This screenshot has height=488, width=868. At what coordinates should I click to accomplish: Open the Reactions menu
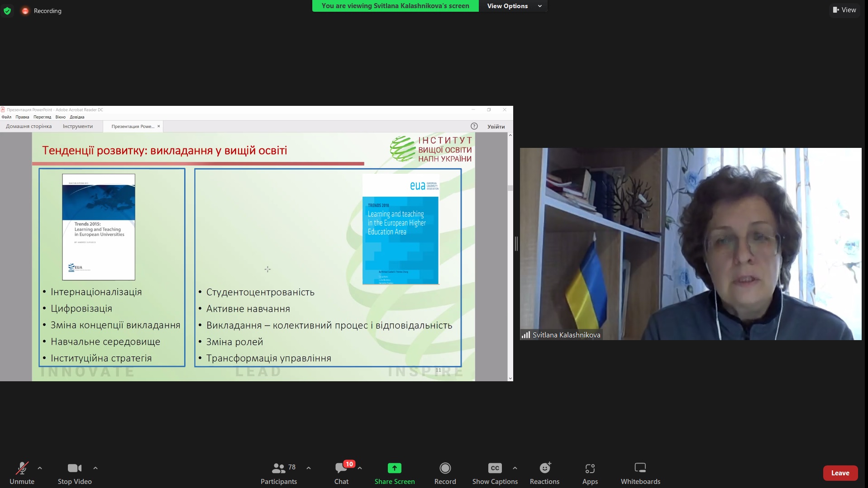click(x=544, y=473)
